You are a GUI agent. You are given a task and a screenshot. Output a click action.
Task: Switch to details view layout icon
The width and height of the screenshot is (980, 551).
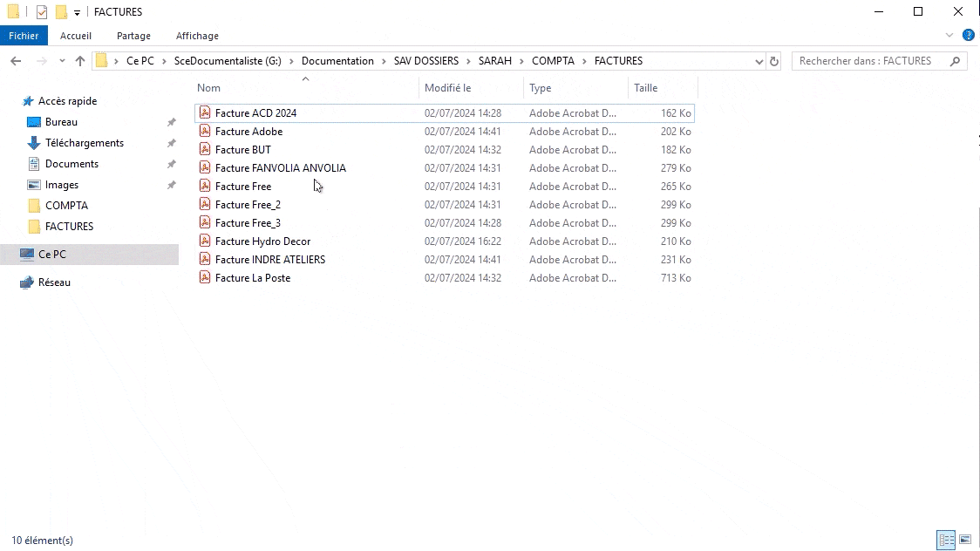946,539
